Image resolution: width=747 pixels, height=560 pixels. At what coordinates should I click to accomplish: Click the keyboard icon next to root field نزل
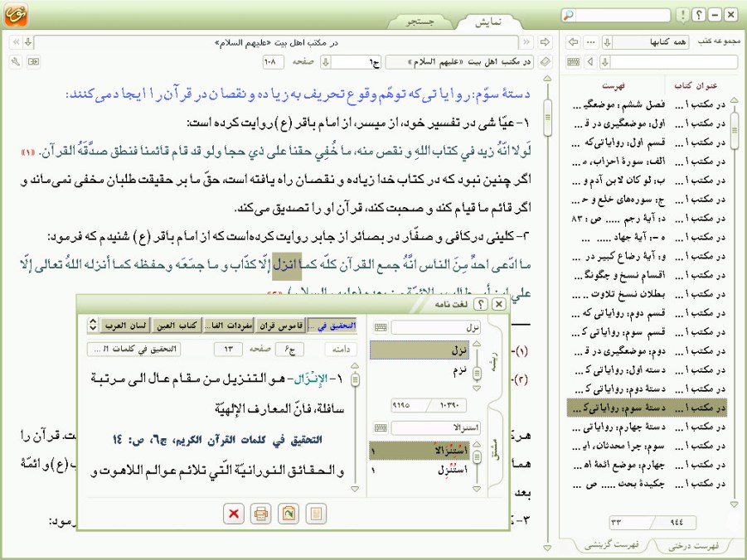pyautogui.click(x=381, y=327)
